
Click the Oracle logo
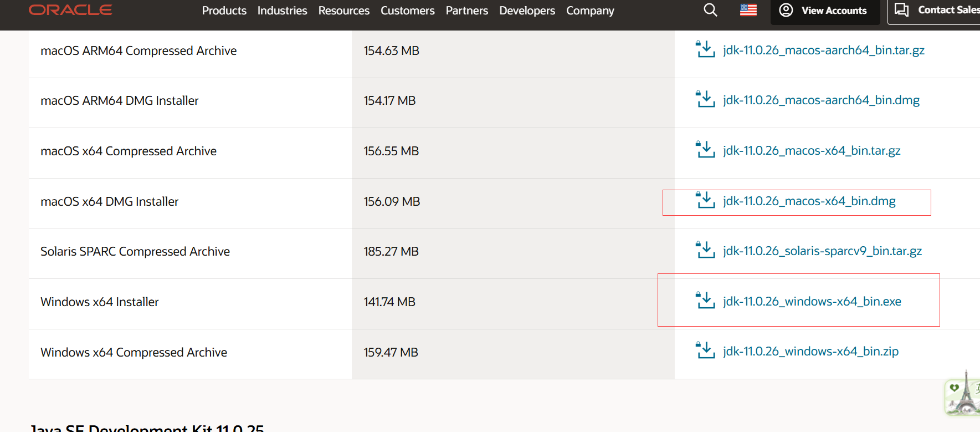click(70, 10)
